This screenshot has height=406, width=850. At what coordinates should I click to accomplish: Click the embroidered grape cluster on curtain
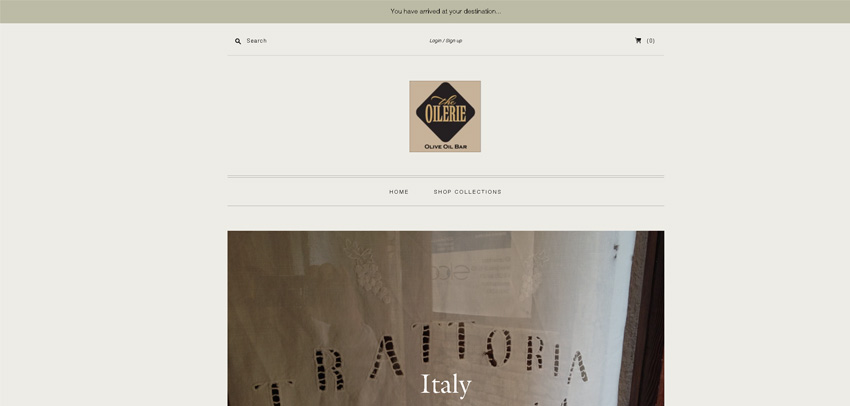pyautogui.click(x=370, y=271)
